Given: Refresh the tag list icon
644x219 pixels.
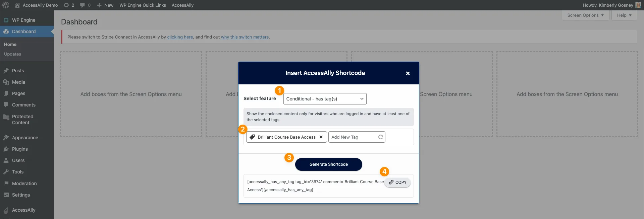Looking at the screenshot, I should pos(381,137).
